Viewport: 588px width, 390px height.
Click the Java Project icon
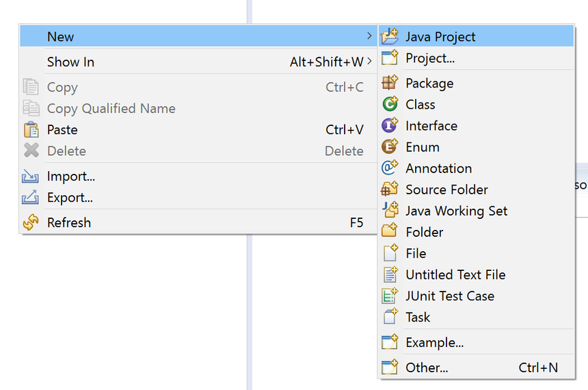tap(390, 36)
